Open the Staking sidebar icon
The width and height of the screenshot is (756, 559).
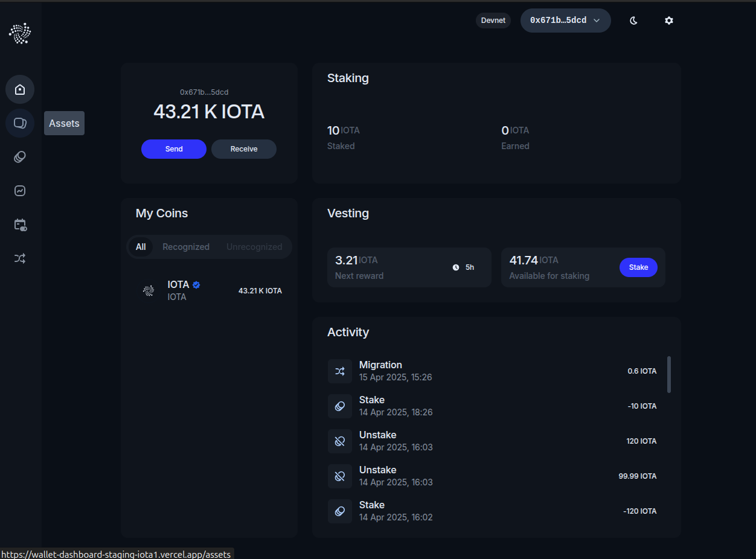(20, 157)
